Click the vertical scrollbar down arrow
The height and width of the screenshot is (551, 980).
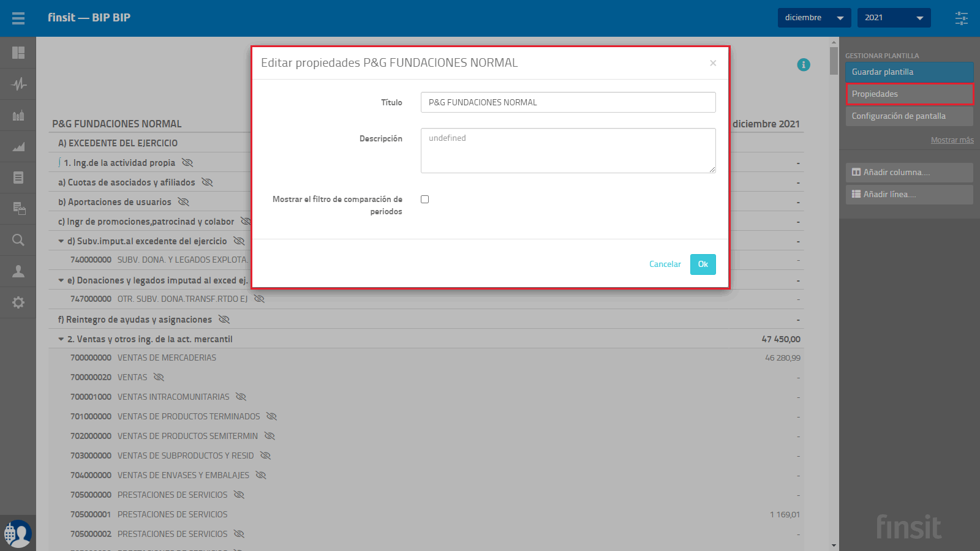[x=834, y=545]
